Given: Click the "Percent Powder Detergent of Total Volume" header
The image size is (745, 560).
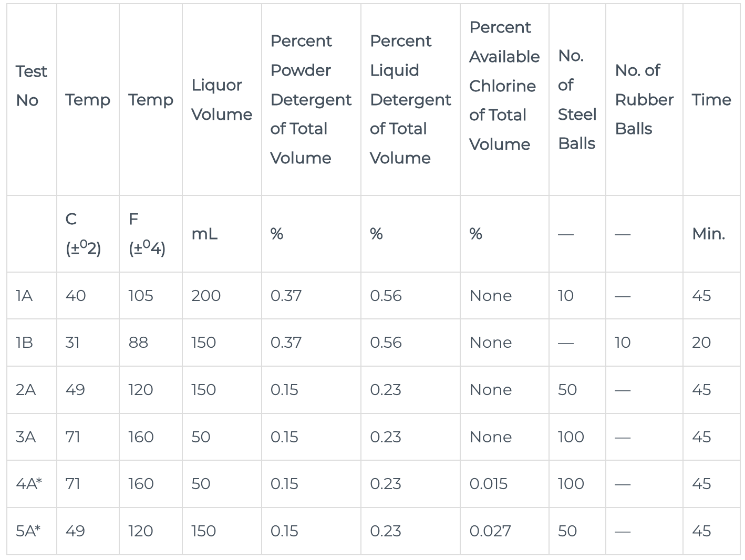Looking at the screenshot, I should click(x=311, y=100).
